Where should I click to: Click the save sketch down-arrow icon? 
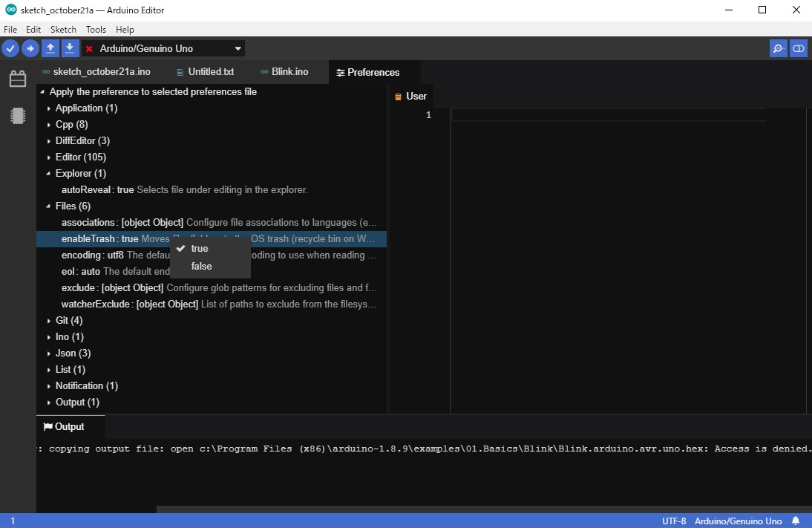[70, 48]
